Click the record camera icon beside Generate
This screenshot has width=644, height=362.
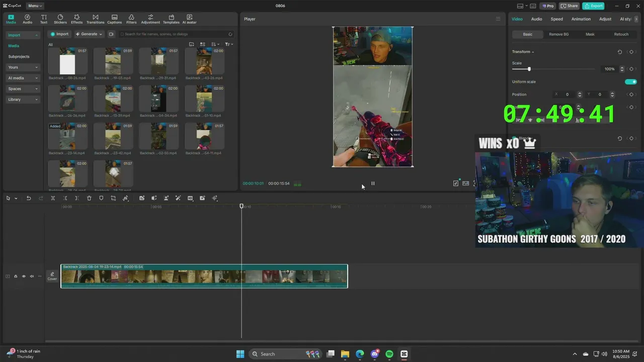coord(111,34)
